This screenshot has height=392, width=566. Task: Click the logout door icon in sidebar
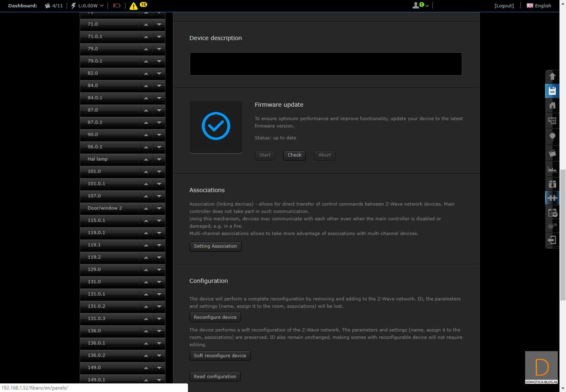coord(552,240)
